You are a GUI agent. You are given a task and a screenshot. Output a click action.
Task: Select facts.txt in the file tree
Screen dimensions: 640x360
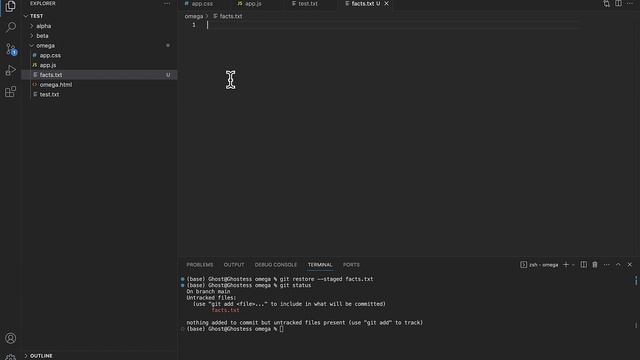99,75
